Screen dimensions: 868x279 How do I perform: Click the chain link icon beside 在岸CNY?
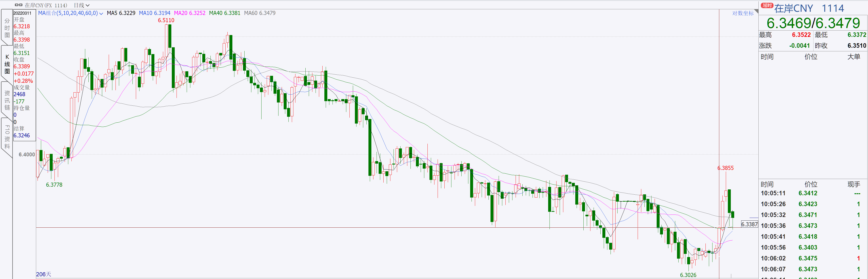click(19, 5)
